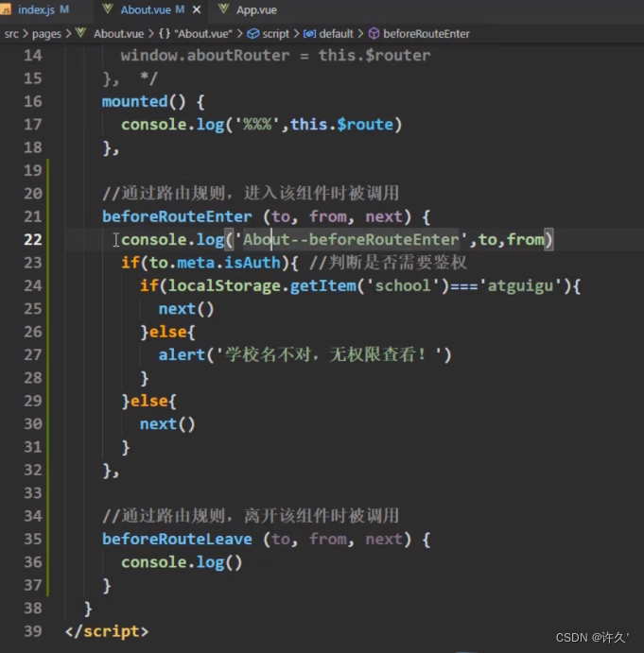Click line number 22 in the gutter
Image resolution: width=644 pixels, height=653 pixels.
[33, 239]
